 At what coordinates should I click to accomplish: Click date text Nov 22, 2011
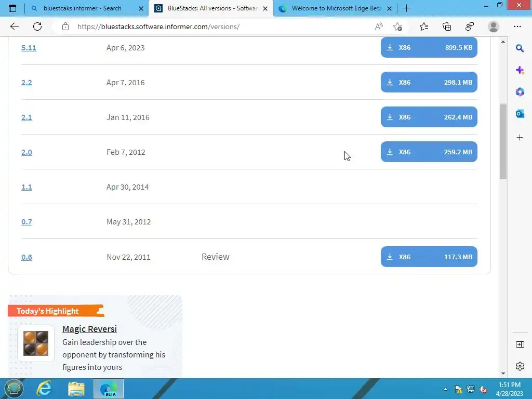[x=129, y=257]
